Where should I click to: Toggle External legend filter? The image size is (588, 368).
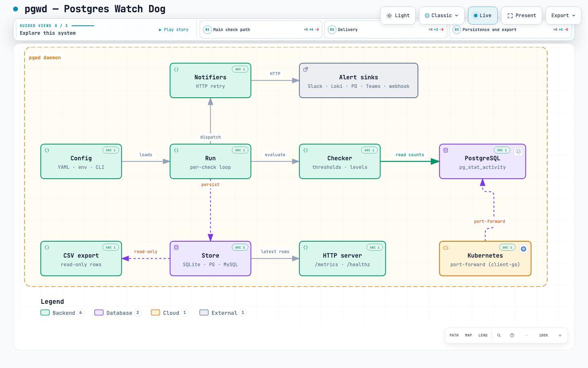pos(223,313)
